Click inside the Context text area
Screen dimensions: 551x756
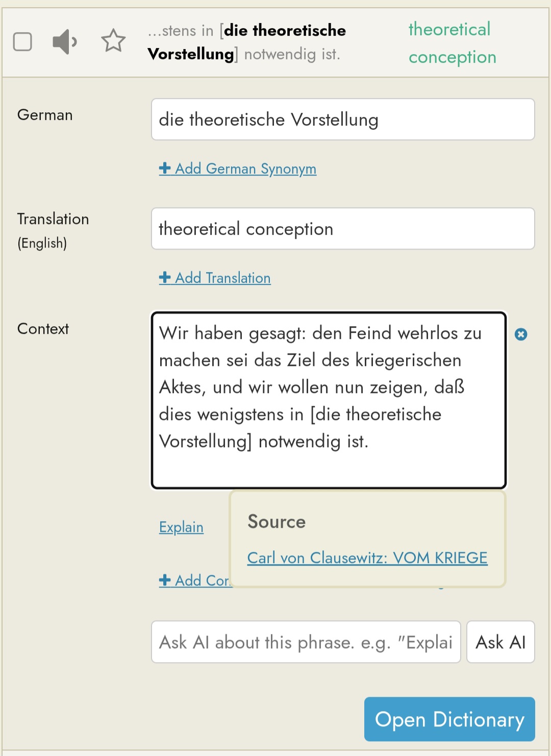click(x=329, y=400)
